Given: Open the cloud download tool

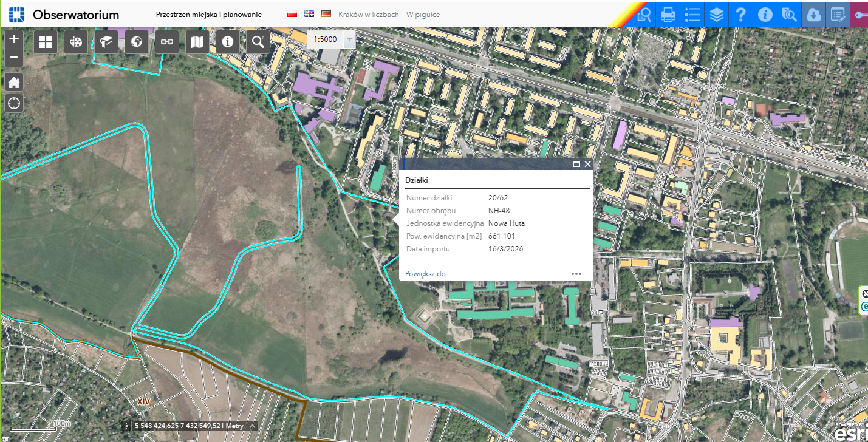Looking at the screenshot, I should coord(814,14).
